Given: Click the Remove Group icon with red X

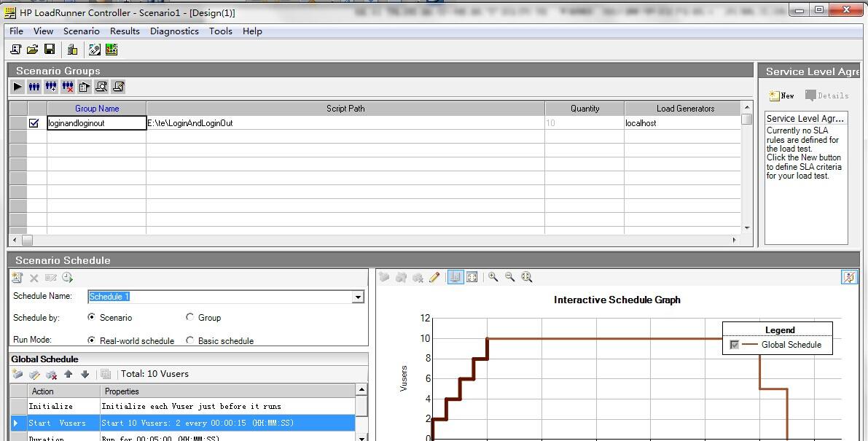Looking at the screenshot, I should point(68,87).
